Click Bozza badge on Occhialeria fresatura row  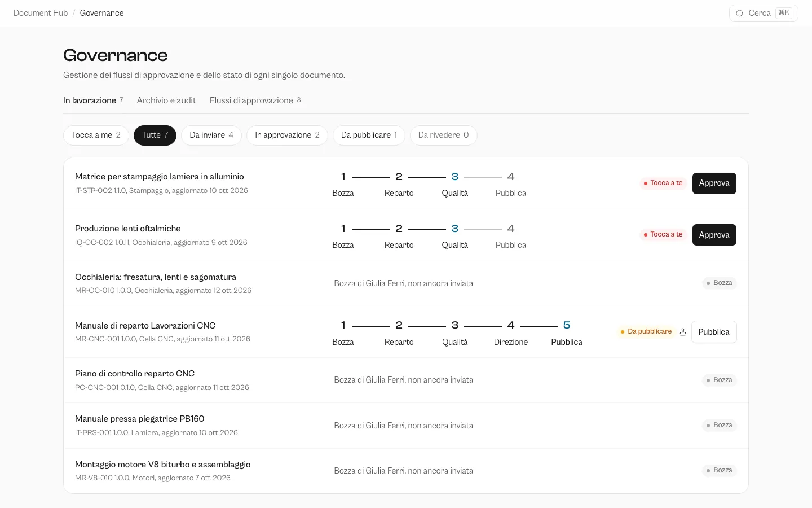tap(720, 283)
